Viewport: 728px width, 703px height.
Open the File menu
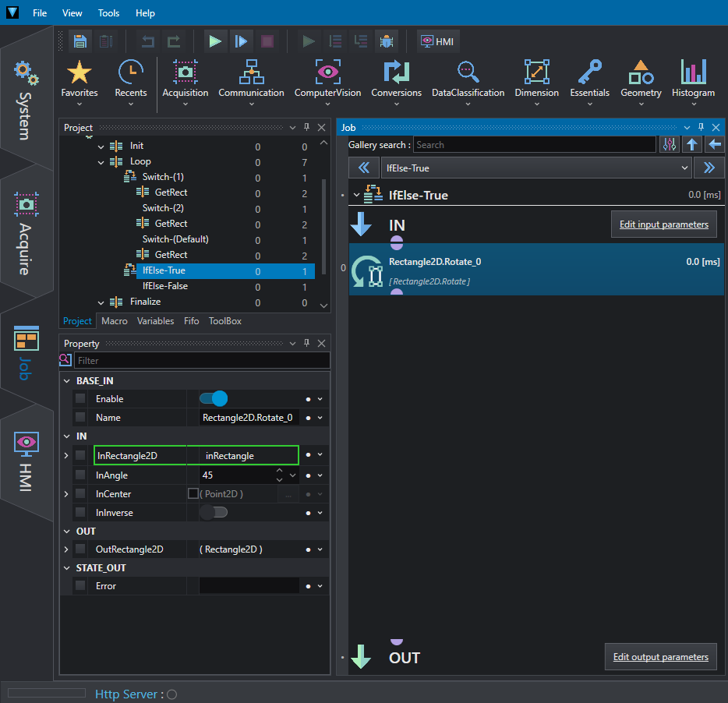40,13
